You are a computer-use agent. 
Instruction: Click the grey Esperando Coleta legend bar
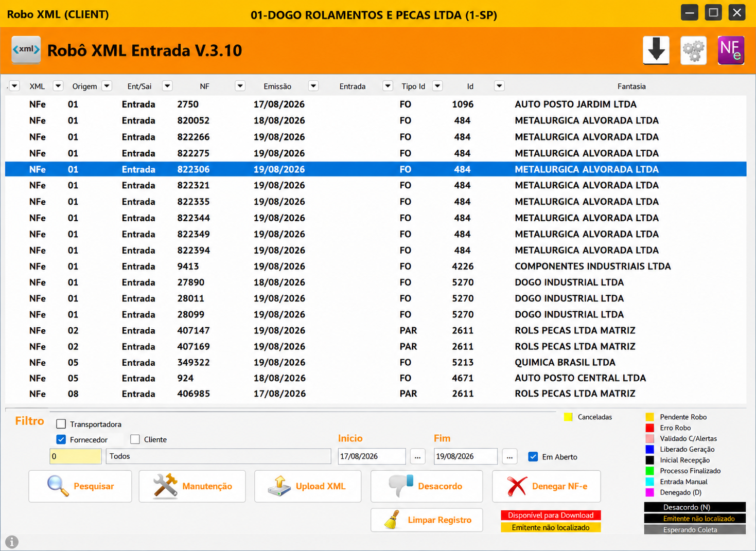695,529
